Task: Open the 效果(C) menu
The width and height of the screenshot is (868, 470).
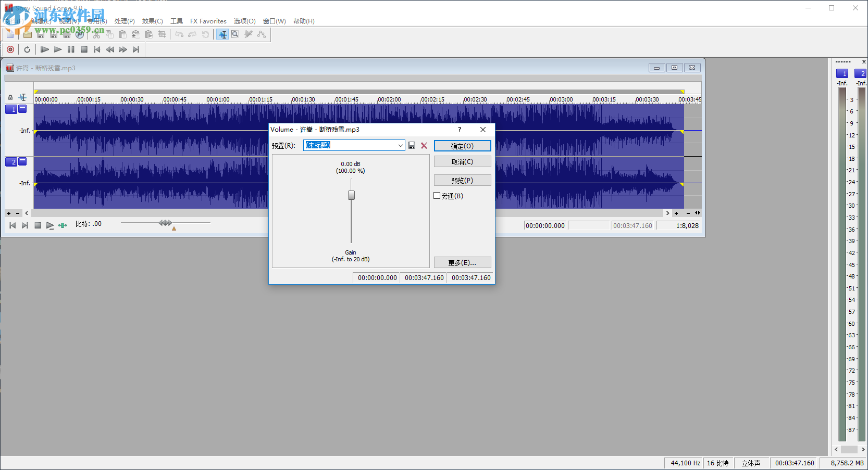Action: pyautogui.click(x=152, y=21)
